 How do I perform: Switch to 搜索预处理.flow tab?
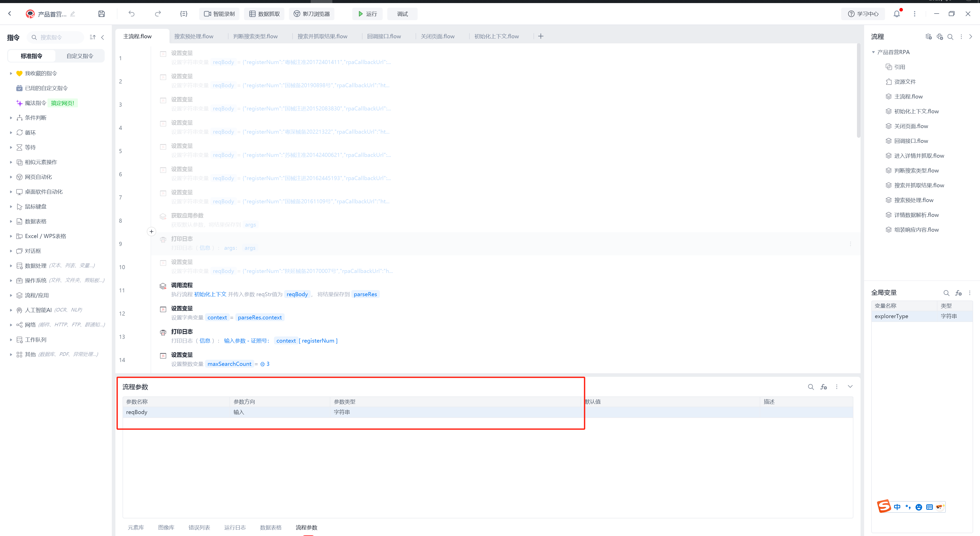tap(194, 36)
